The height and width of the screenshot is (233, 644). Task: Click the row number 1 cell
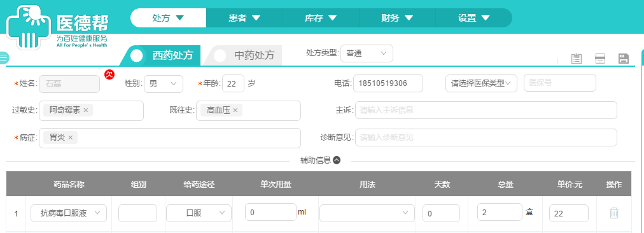point(16,213)
